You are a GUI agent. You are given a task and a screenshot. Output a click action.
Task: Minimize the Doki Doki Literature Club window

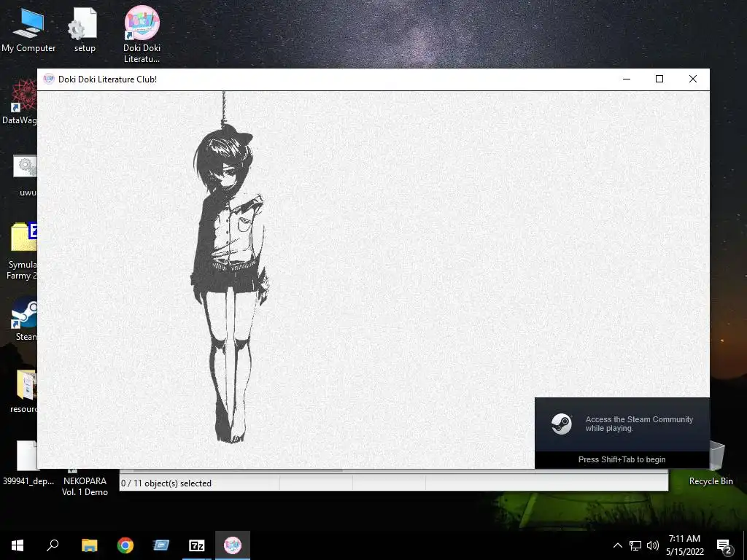tap(627, 79)
